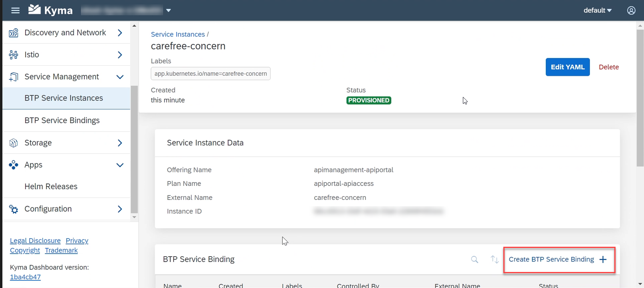Image resolution: width=644 pixels, height=288 pixels.
Task: Click the PROVISIONED status badge
Action: (x=369, y=101)
